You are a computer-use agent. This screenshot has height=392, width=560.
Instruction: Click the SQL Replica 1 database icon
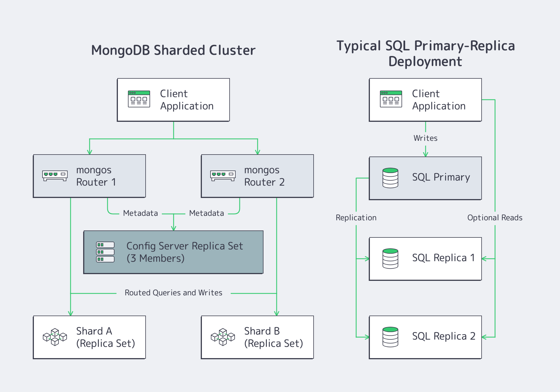[x=390, y=258]
